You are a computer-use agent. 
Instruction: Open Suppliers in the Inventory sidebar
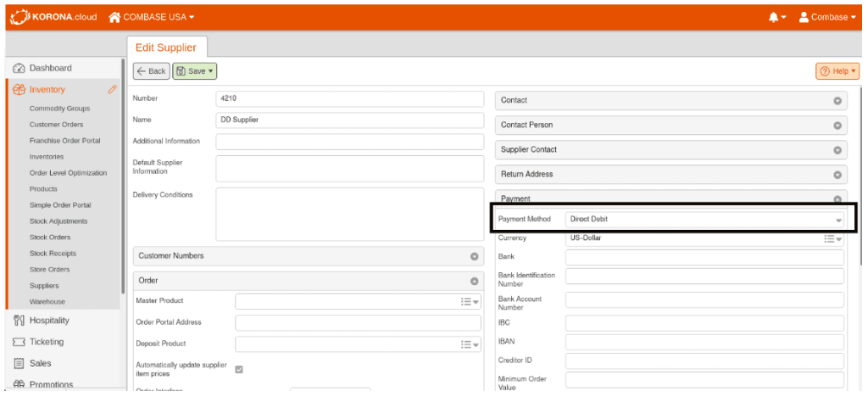[44, 286]
